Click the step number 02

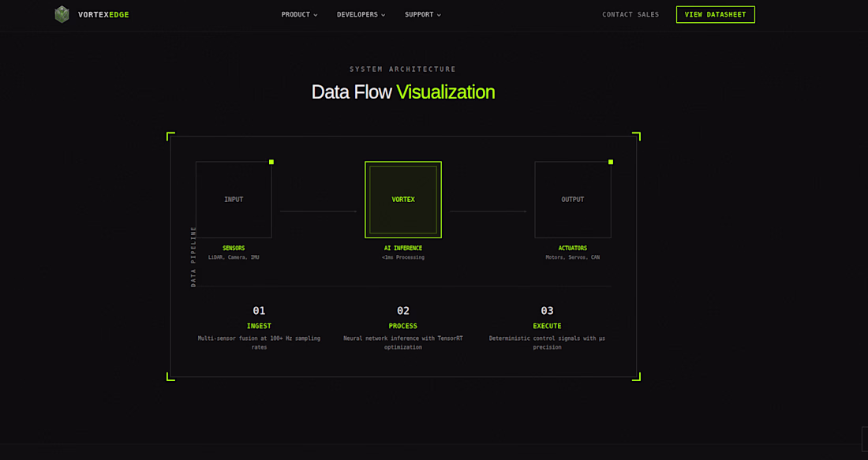403,311
